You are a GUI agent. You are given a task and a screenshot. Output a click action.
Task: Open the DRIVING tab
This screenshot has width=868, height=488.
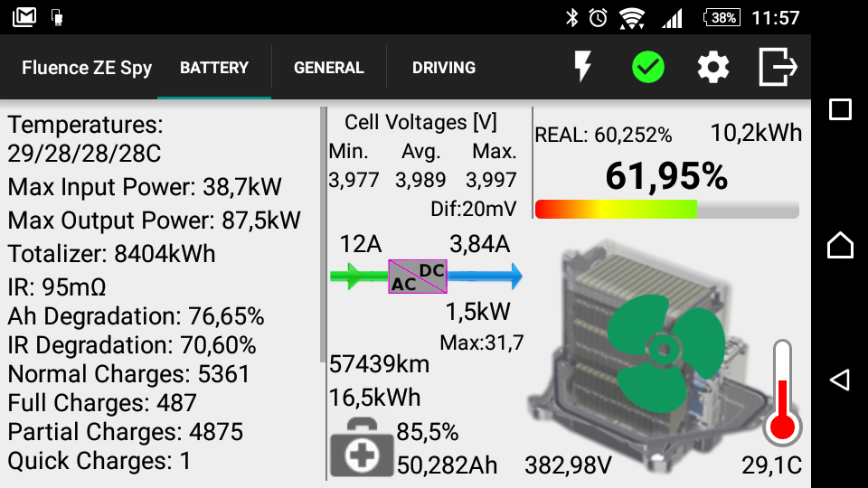click(443, 68)
